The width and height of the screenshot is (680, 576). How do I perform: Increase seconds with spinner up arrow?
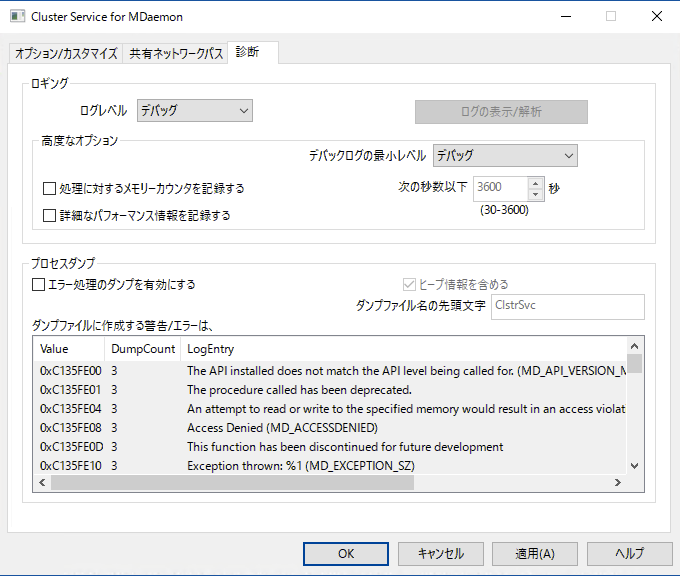[x=536, y=183]
